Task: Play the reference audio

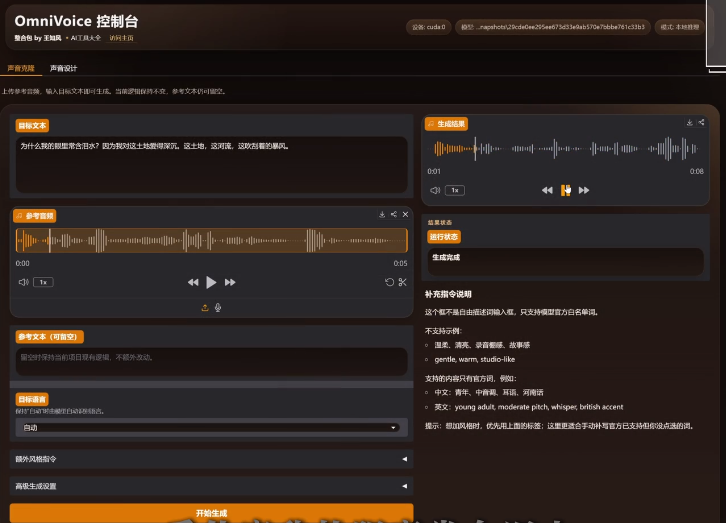Action: (x=211, y=282)
